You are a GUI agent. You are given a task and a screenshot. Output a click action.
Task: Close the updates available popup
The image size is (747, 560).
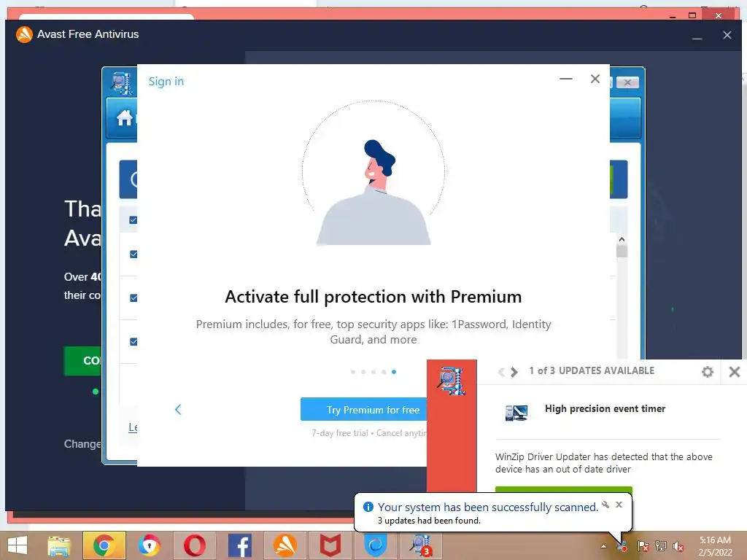pyautogui.click(x=735, y=372)
